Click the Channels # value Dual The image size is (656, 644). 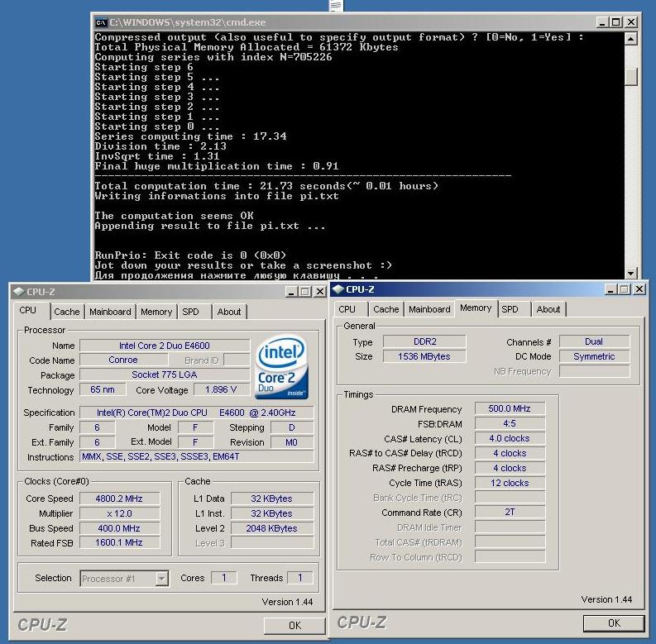(x=594, y=341)
